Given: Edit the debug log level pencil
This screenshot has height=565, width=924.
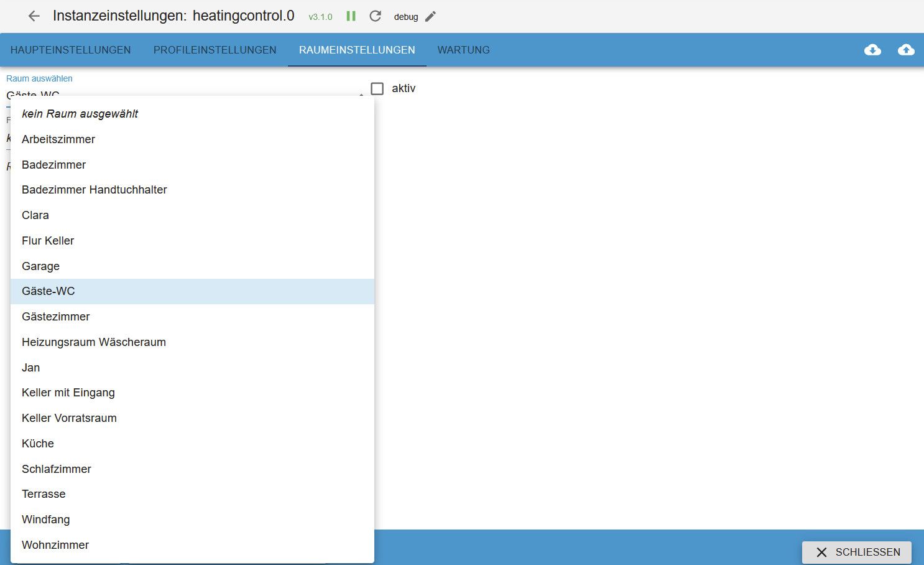Looking at the screenshot, I should tap(430, 17).
